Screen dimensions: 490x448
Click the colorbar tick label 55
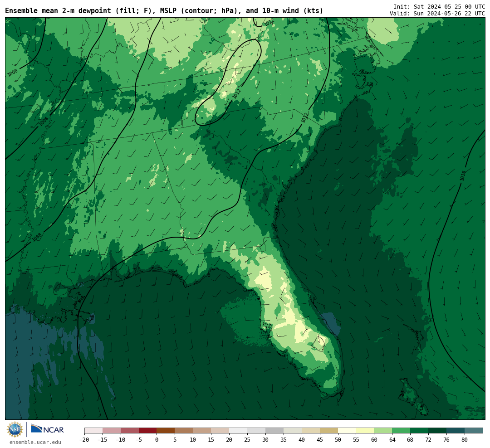click(x=356, y=440)
